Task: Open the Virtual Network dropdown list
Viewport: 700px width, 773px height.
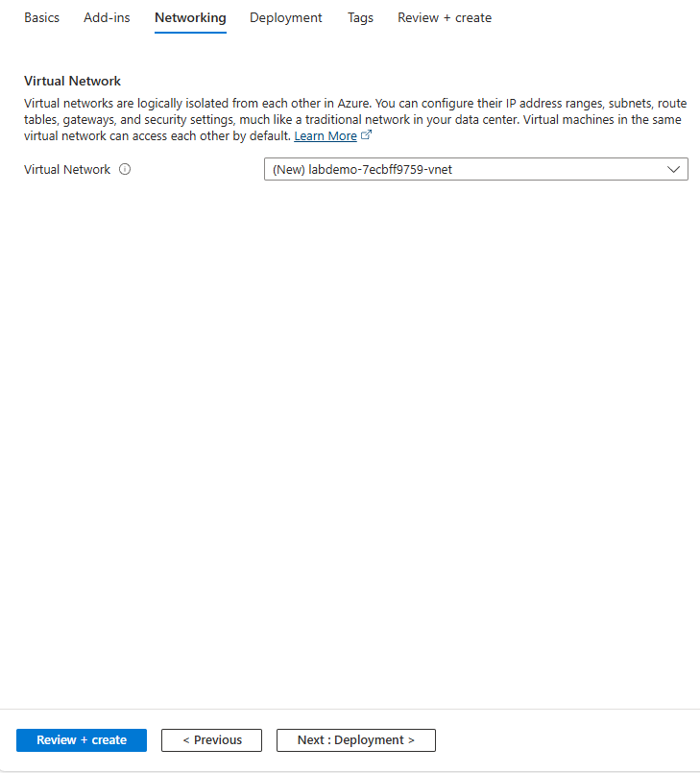Action: [x=475, y=169]
